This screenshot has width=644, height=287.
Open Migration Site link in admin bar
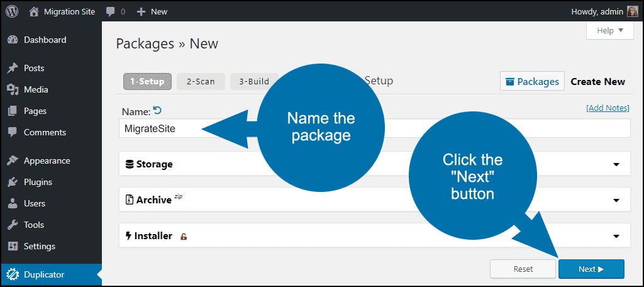[x=69, y=12]
